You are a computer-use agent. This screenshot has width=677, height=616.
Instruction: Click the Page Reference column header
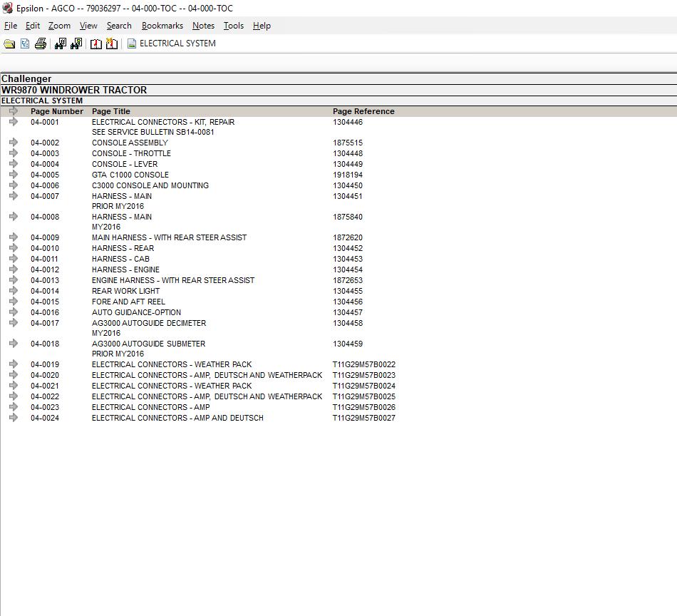(x=363, y=111)
